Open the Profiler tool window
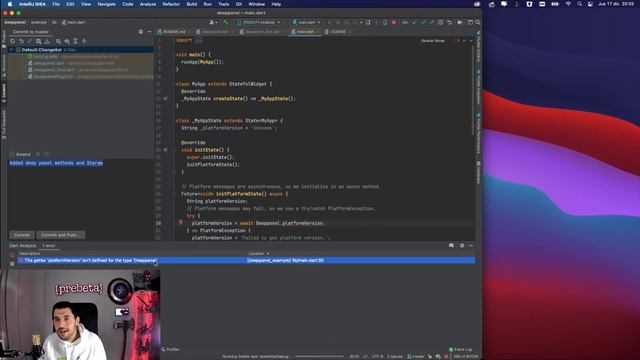640x360 pixels. (171, 349)
